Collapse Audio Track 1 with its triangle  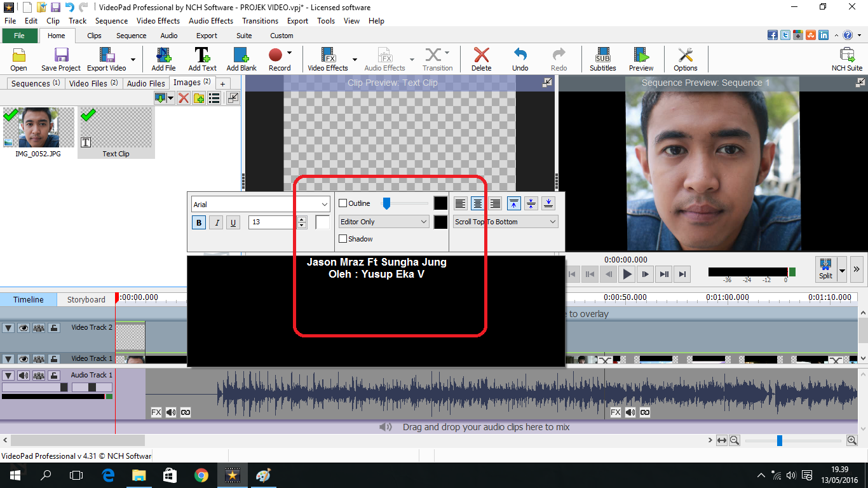8,376
